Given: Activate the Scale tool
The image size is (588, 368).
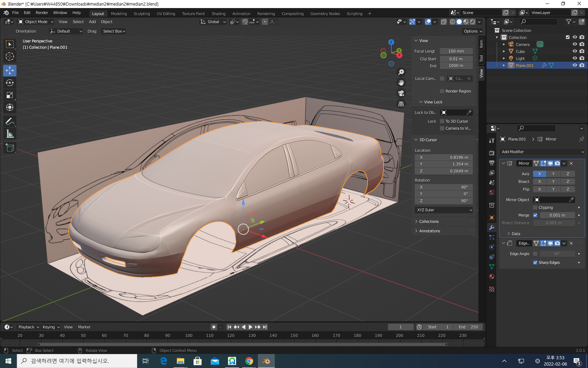Looking at the screenshot, I should coord(10,95).
